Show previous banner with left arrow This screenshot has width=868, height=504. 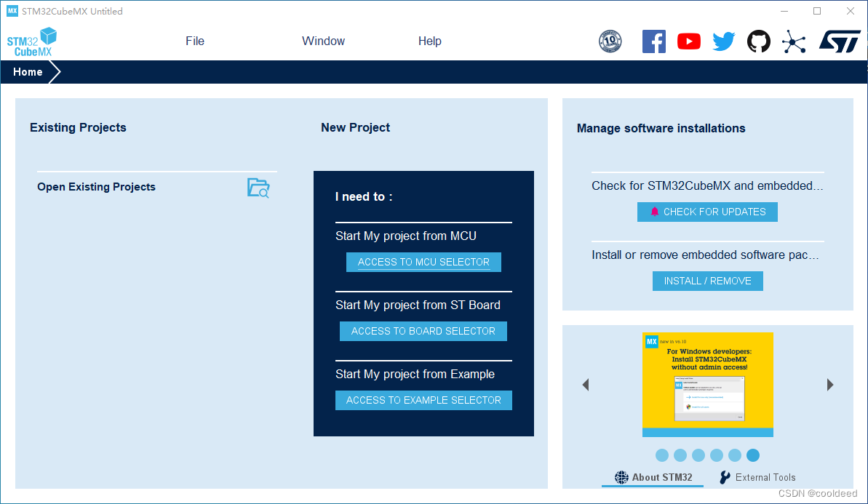(586, 385)
